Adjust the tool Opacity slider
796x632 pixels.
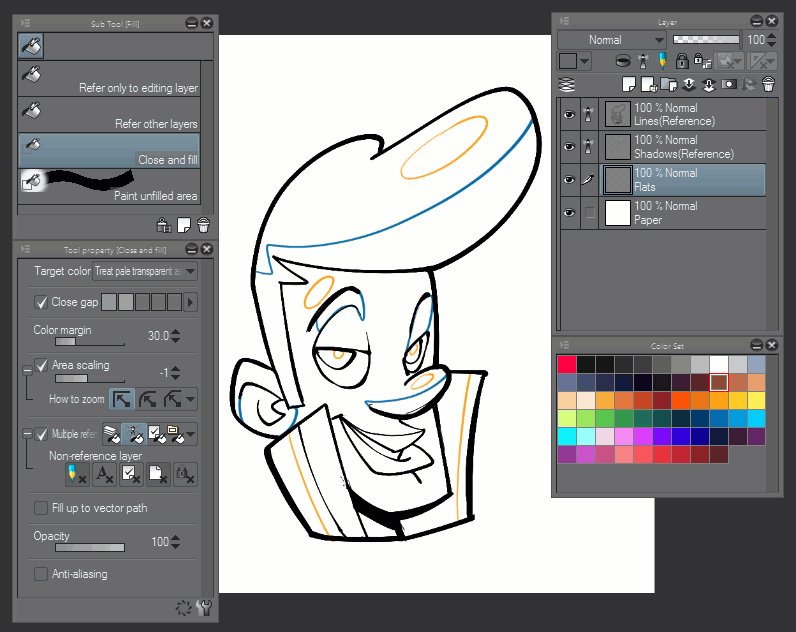(x=90, y=547)
